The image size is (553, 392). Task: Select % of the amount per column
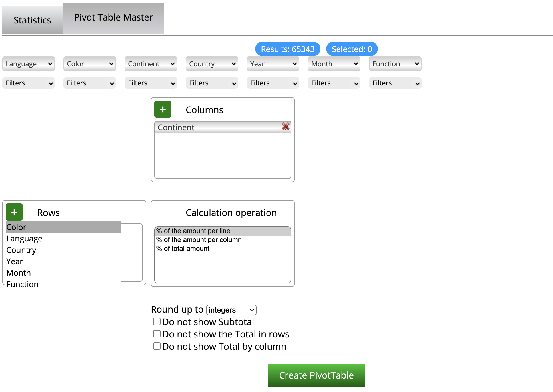[x=223, y=240]
